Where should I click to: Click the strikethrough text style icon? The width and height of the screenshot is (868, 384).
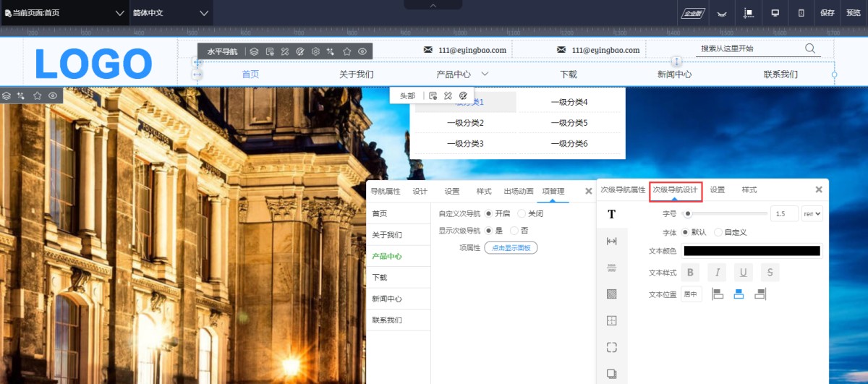(x=770, y=273)
